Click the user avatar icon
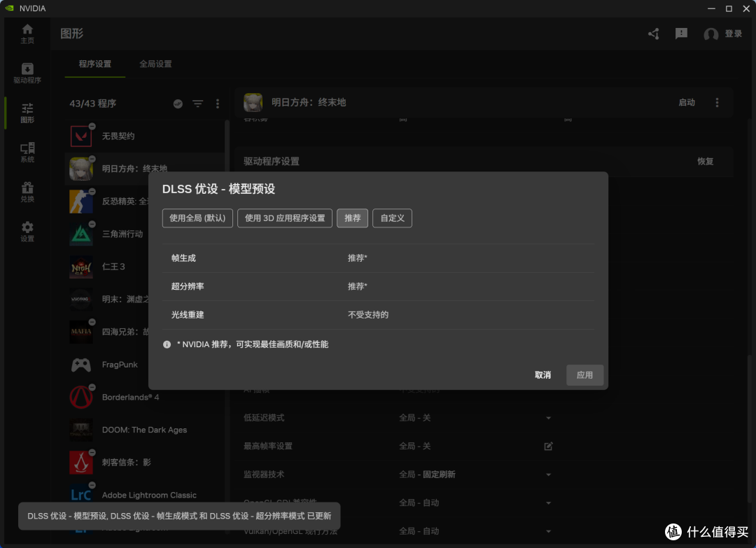 coord(710,34)
